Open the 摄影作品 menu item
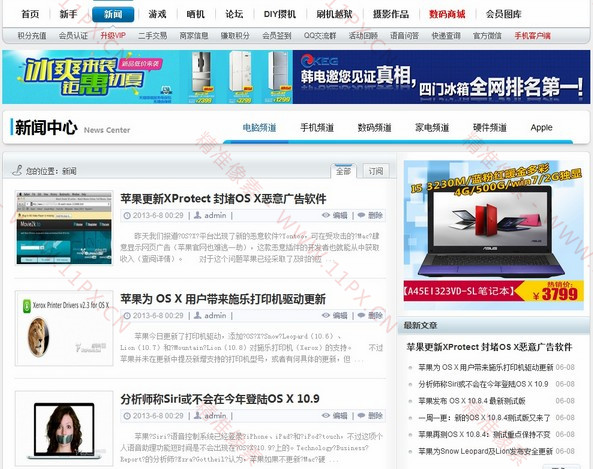 coord(391,14)
